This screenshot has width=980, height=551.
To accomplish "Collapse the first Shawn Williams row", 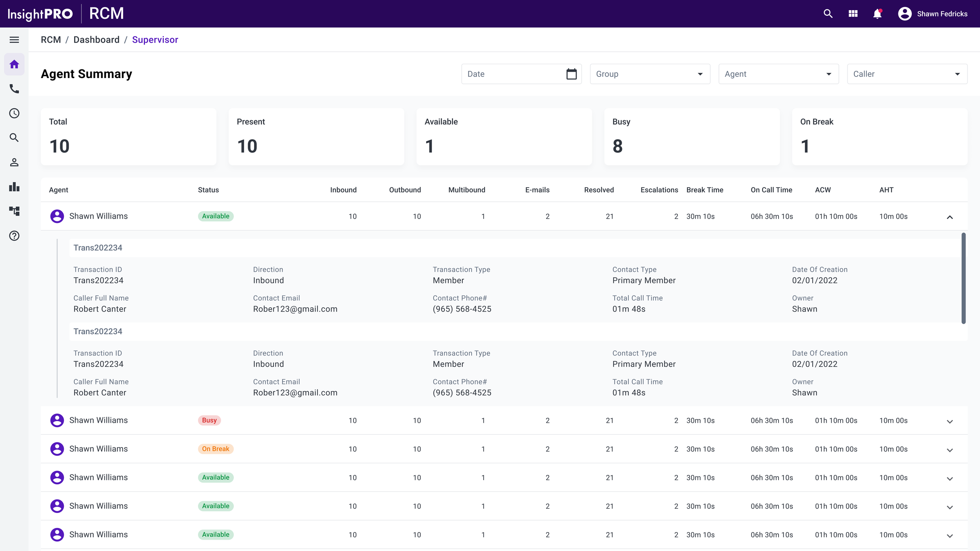I will tap(949, 217).
